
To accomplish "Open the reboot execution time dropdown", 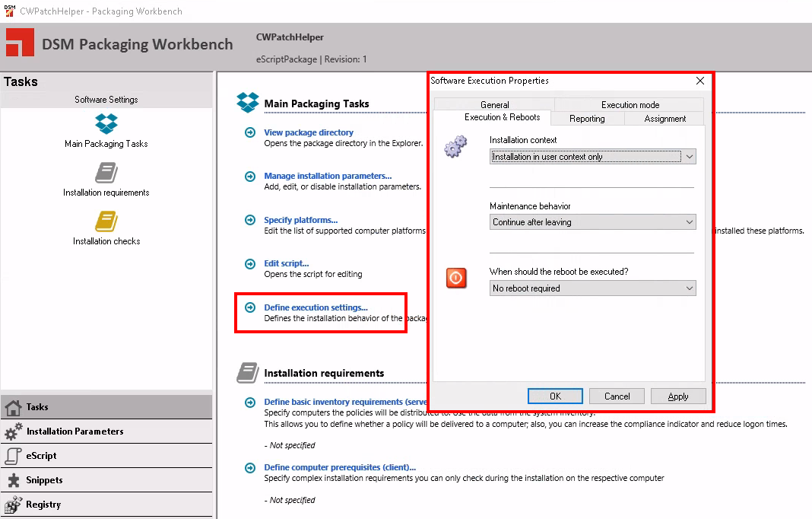I will tap(592, 288).
